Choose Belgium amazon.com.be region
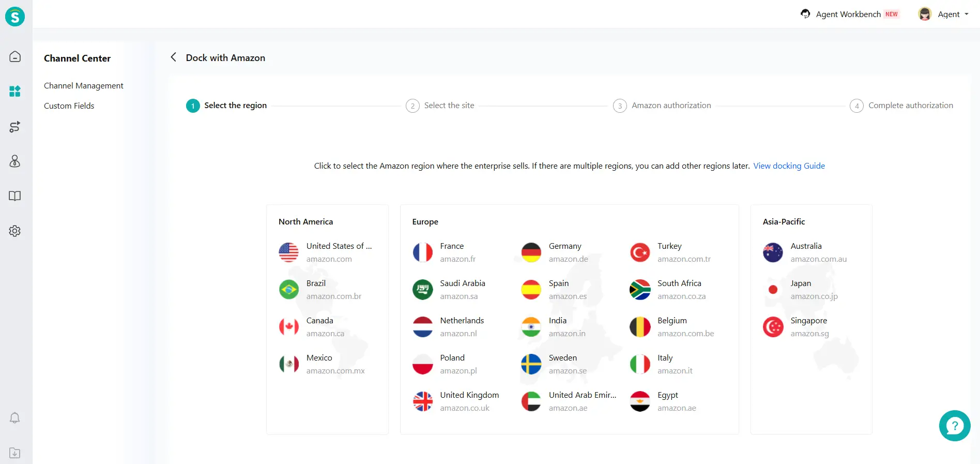 pyautogui.click(x=672, y=327)
